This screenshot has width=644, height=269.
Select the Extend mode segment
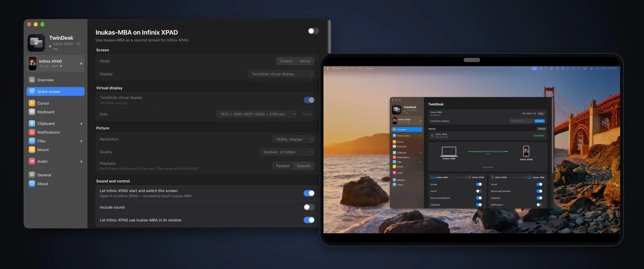pos(286,61)
